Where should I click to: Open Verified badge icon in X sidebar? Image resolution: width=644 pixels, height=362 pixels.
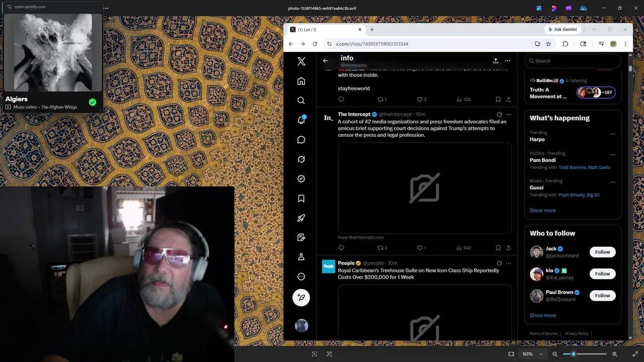(301, 178)
